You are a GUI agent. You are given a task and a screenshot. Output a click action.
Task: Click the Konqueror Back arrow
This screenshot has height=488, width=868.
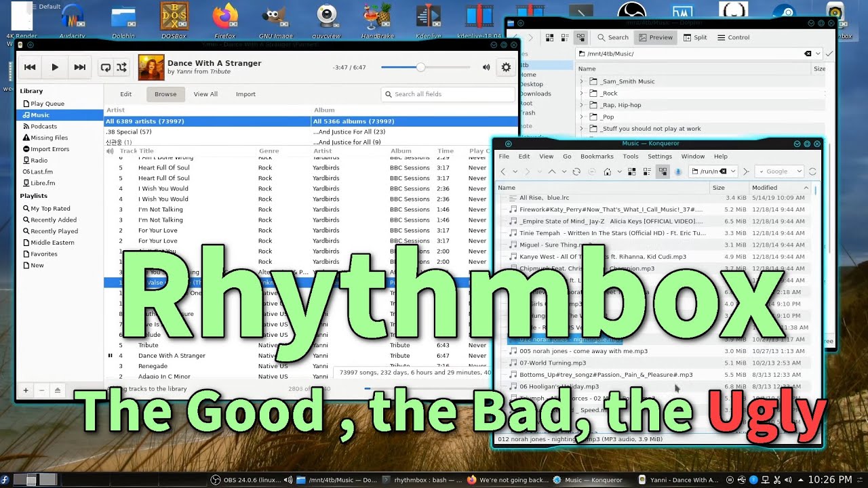pyautogui.click(x=503, y=172)
